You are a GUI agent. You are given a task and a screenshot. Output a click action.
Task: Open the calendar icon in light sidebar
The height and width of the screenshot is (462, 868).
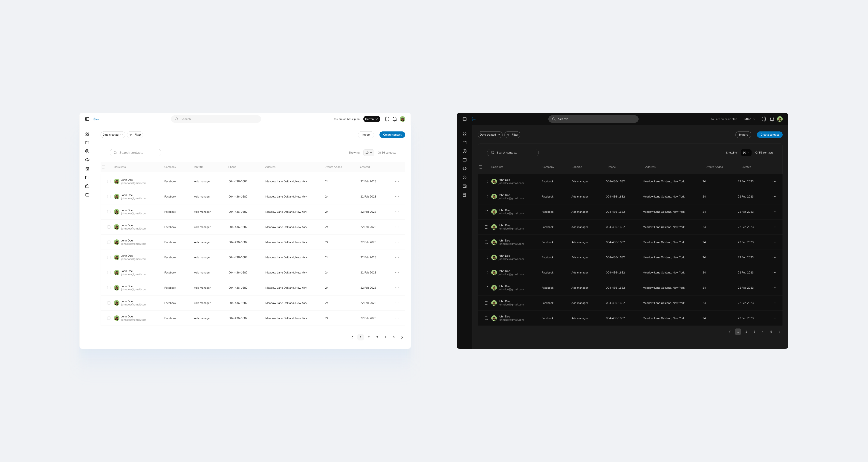[87, 142]
